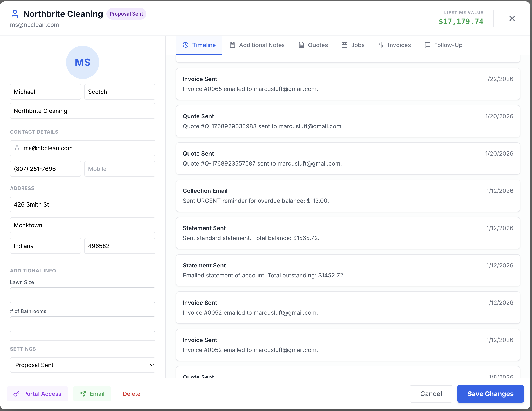Edit the street field 426 Smith St
The height and width of the screenshot is (411, 532).
click(x=83, y=204)
